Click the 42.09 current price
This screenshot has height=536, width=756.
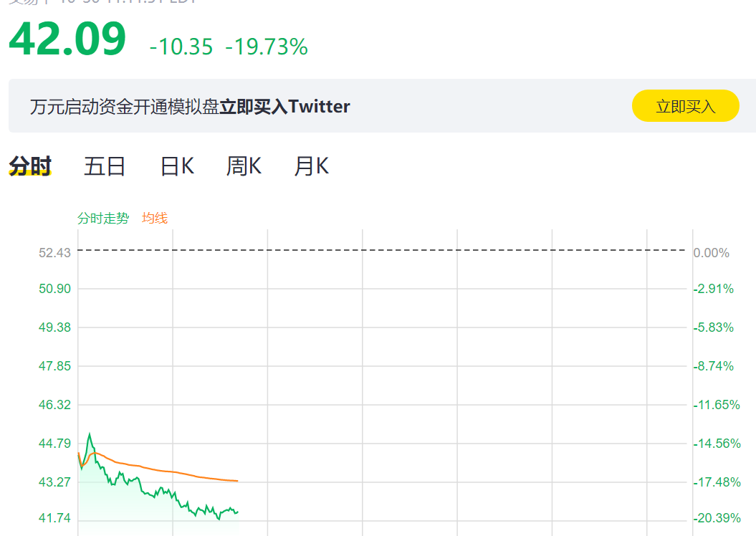click(x=67, y=39)
